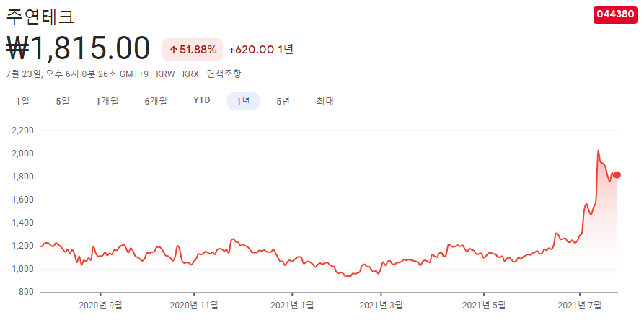Click the 2021년 1월 x-axis label
The image size is (644, 320).
291,306
